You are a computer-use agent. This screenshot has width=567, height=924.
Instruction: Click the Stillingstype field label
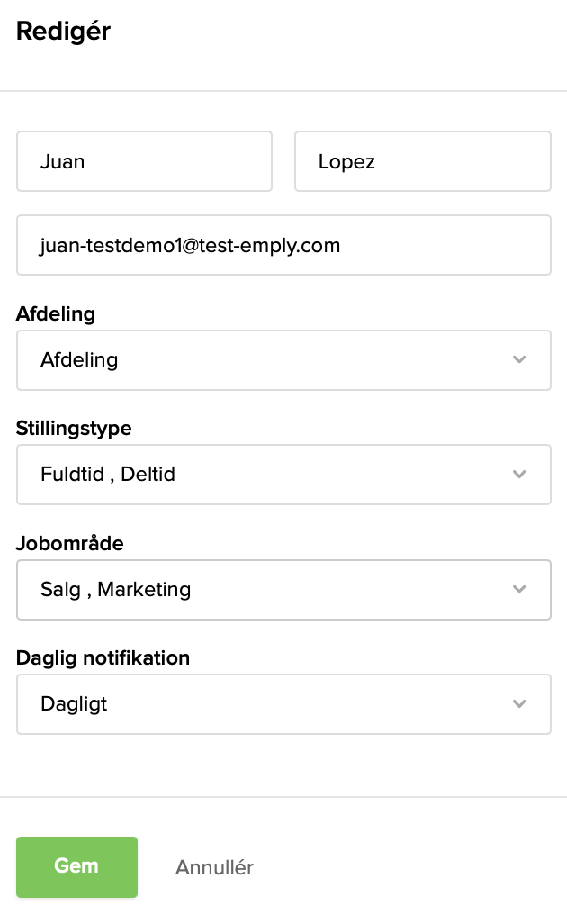74,428
